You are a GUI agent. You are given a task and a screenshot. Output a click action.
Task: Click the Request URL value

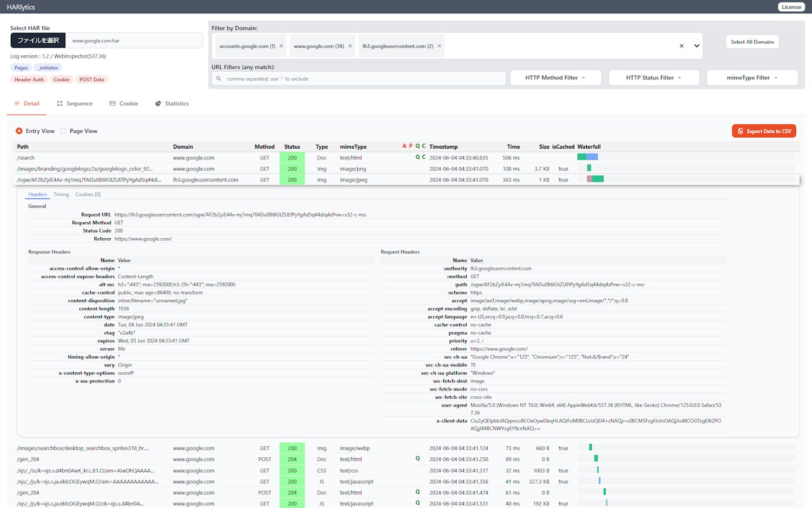point(240,215)
